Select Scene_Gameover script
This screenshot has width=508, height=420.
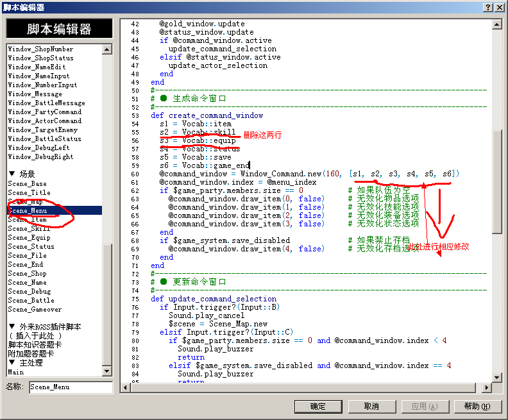[35, 309]
